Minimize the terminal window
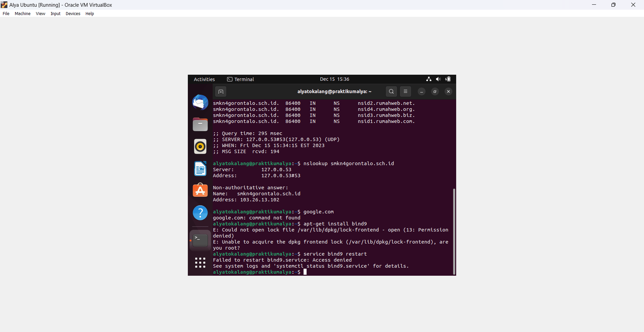Viewport: 644px width, 332px height. (x=422, y=91)
